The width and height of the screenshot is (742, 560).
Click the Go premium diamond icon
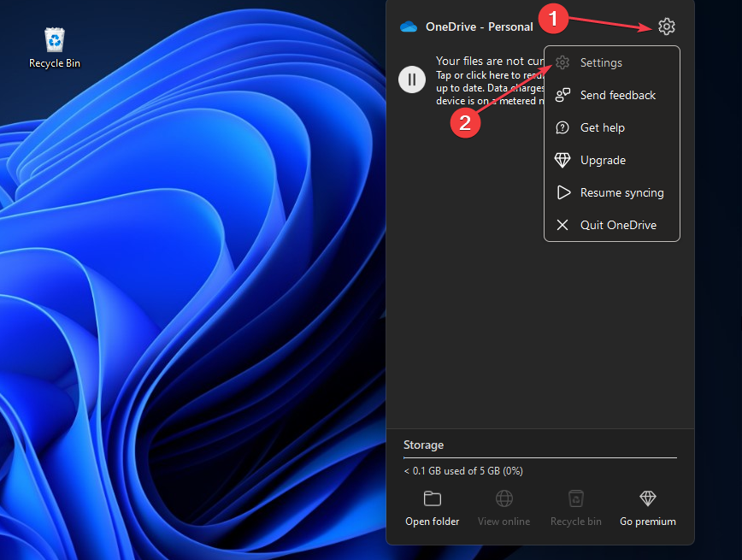point(647,498)
